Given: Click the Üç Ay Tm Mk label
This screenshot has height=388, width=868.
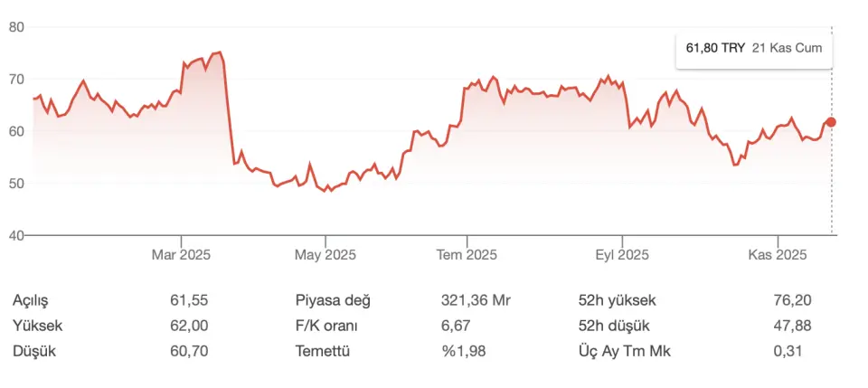Looking at the screenshot, I should [x=624, y=351].
